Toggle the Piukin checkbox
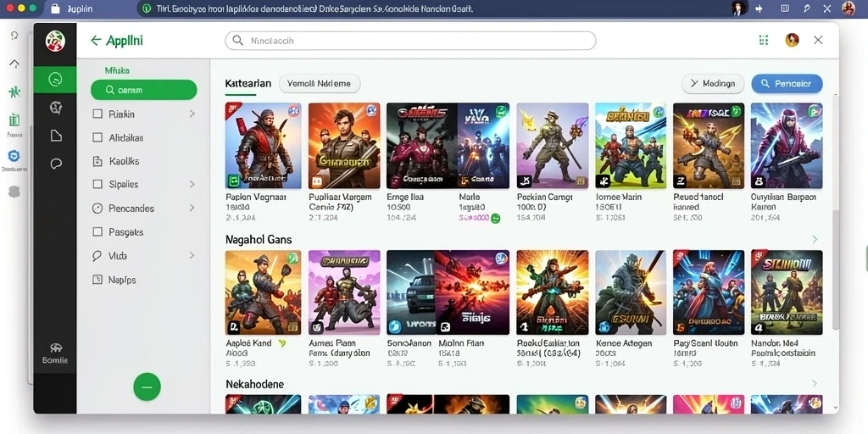The height and width of the screenshot is (434, 868). click(x=98, y=114)
